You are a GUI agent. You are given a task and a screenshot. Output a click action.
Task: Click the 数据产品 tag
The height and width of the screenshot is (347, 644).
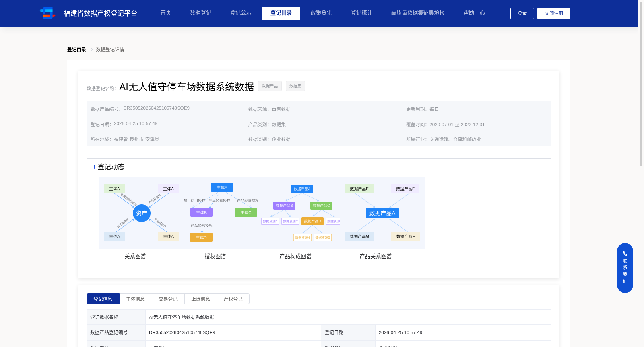pos(270,86)
